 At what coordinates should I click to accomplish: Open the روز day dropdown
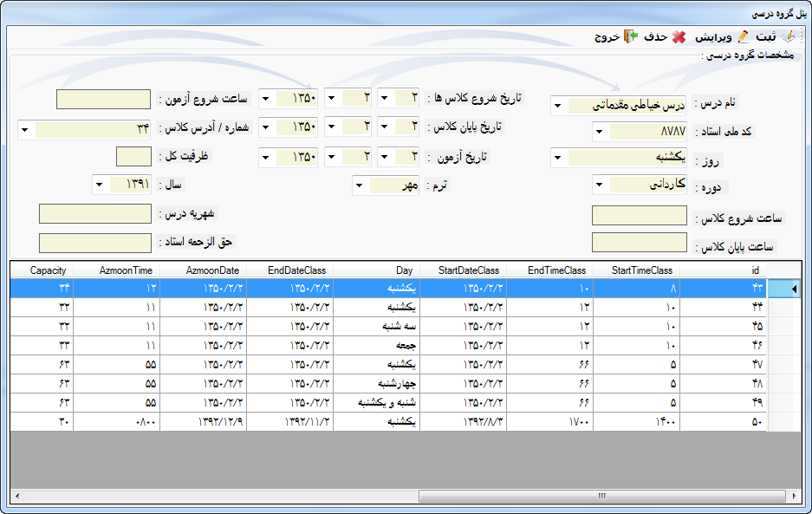tap(558, 158)
